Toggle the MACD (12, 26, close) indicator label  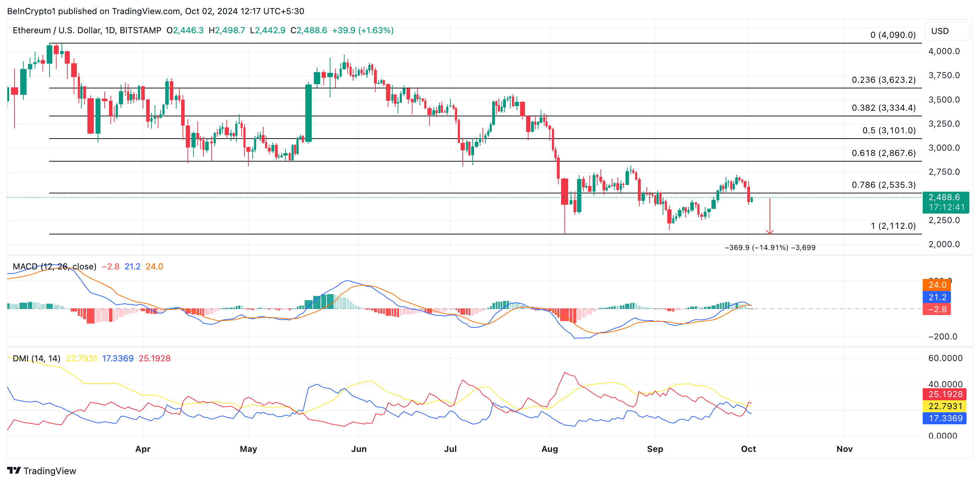tap(54, 267)
